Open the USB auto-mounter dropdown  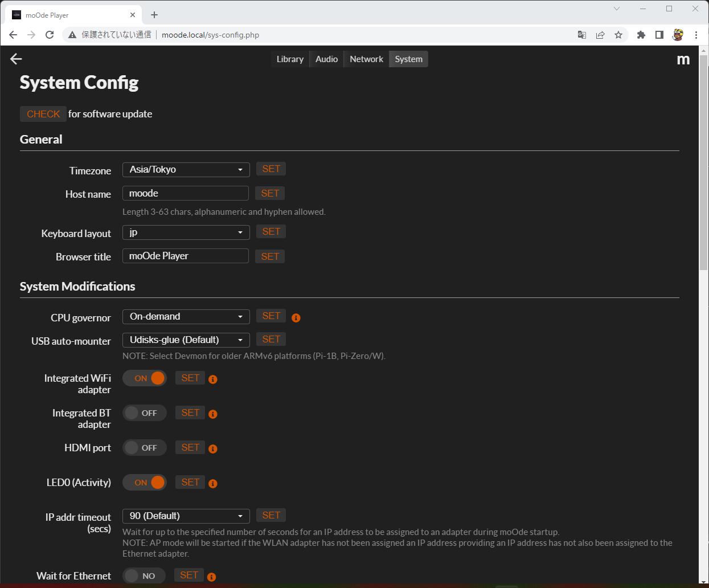click(186, 340)
